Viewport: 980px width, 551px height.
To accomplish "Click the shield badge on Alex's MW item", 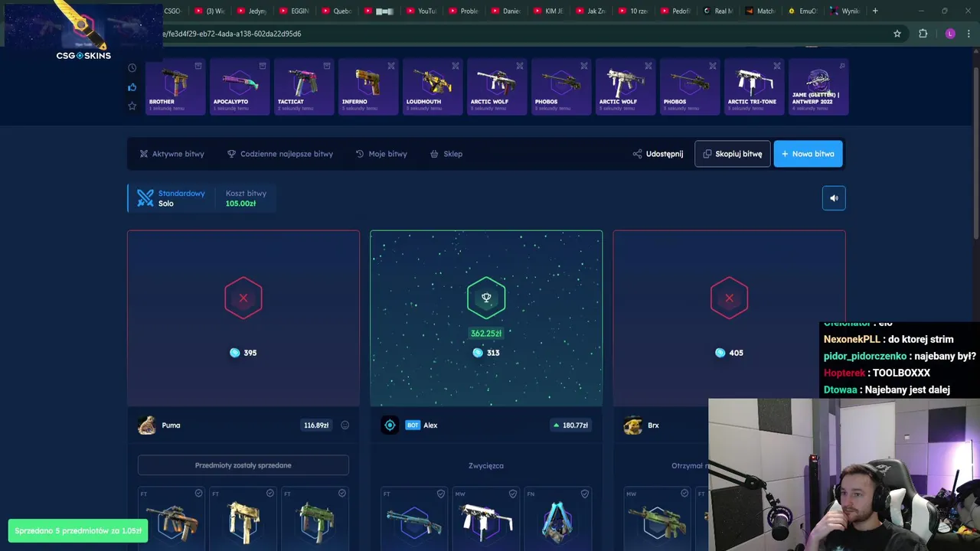I will 513,494.
